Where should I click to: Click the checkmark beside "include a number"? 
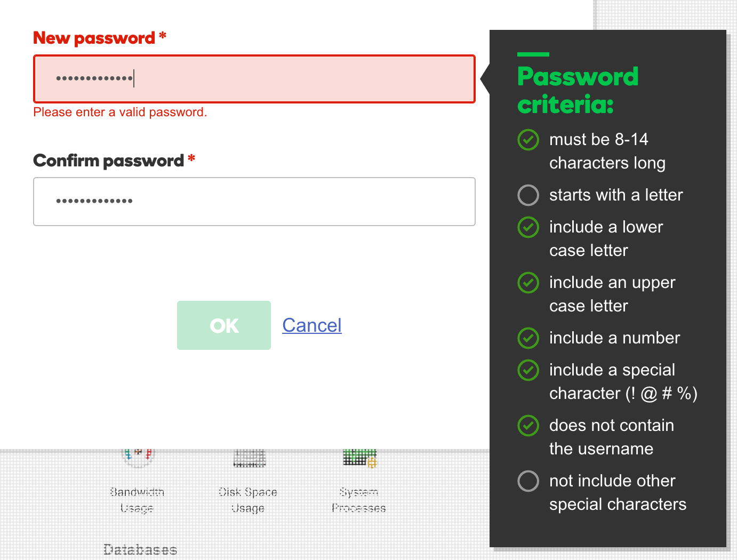(x=528, y=338)
